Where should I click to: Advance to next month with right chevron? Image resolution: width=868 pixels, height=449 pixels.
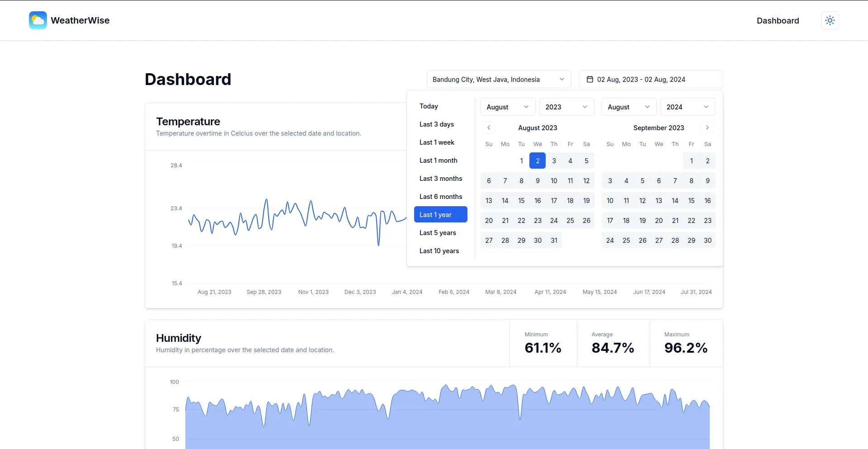point(708,128)
